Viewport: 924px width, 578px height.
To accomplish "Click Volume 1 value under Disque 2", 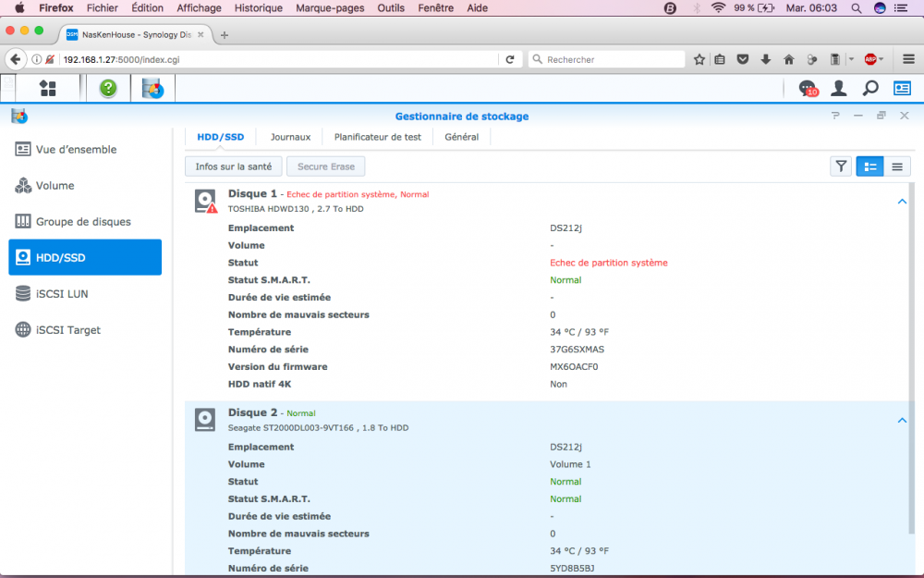I will (x=570, y=464).
